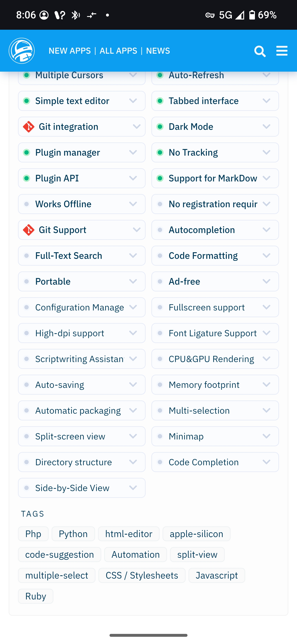Open the NEWS section

(x=158, y=51)
